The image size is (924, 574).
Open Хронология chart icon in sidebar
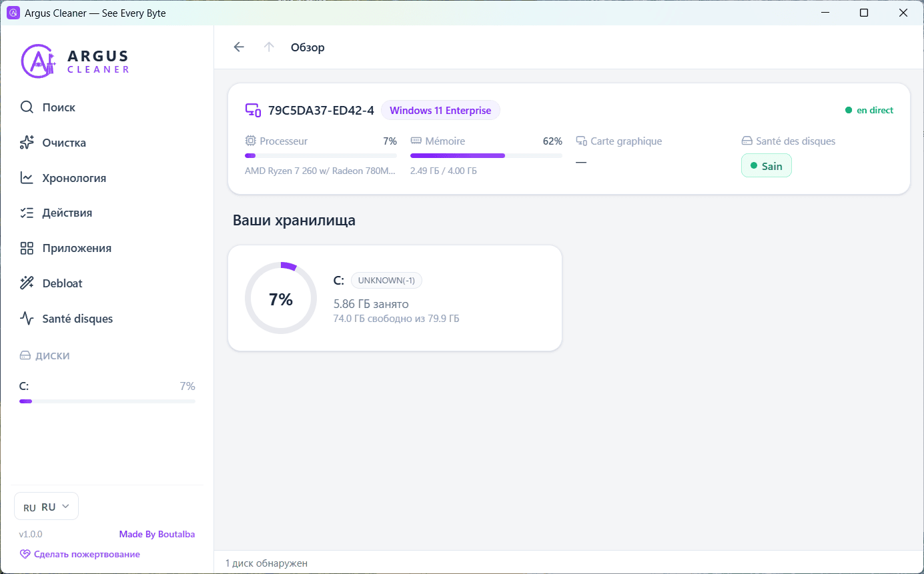click(27, 178)
